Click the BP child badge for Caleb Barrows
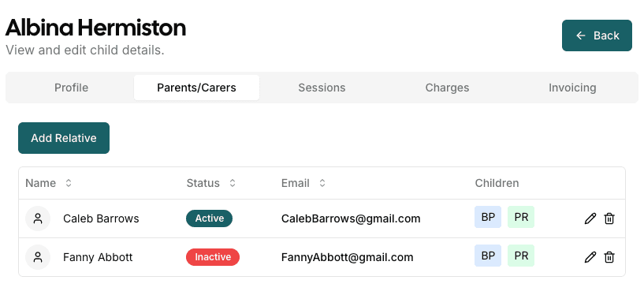Image resolution: width=644 pixels, height=295 pixels. click(488, 217)
